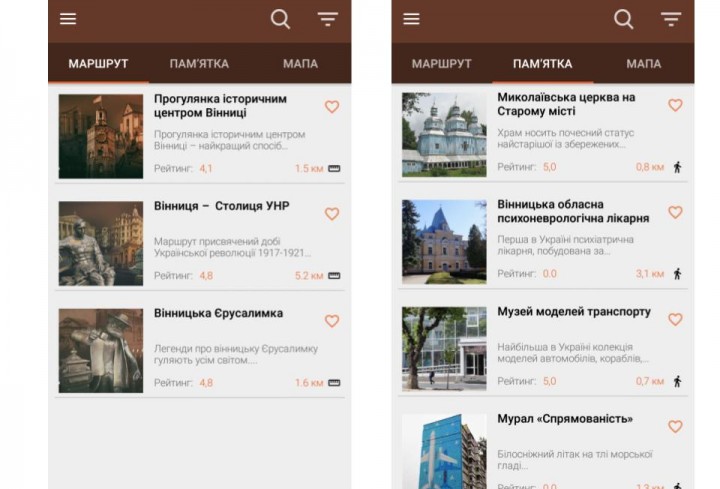Viewport: 720px width, 489px height.
Task: Open title Музей моделей транспорту
Action: pos(574,312)
